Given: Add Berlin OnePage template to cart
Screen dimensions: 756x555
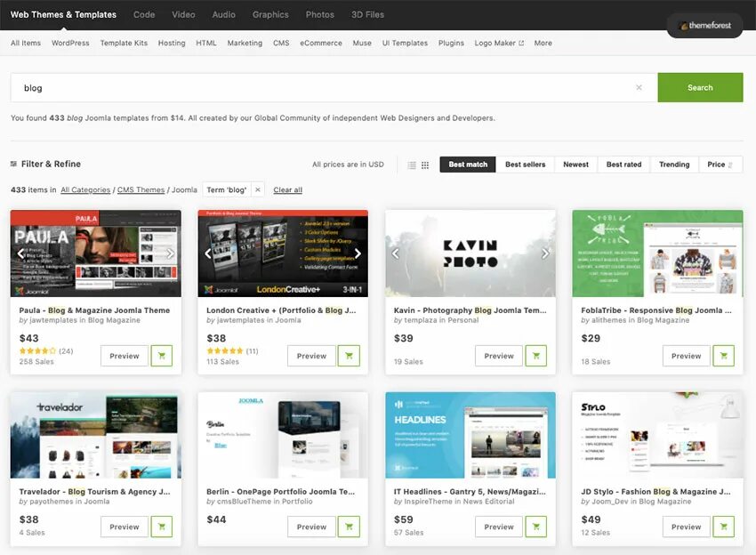Looking at the screenshot, I should click(349, 527).
